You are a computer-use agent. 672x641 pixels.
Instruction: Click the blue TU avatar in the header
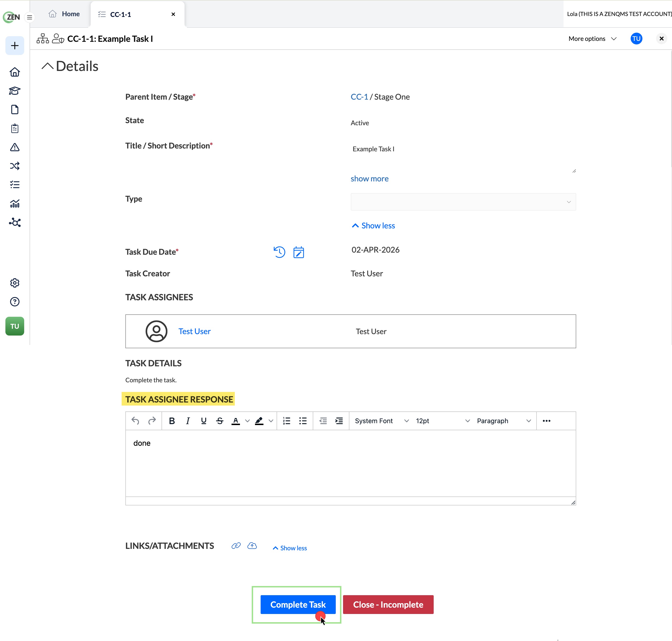[636, 39]
